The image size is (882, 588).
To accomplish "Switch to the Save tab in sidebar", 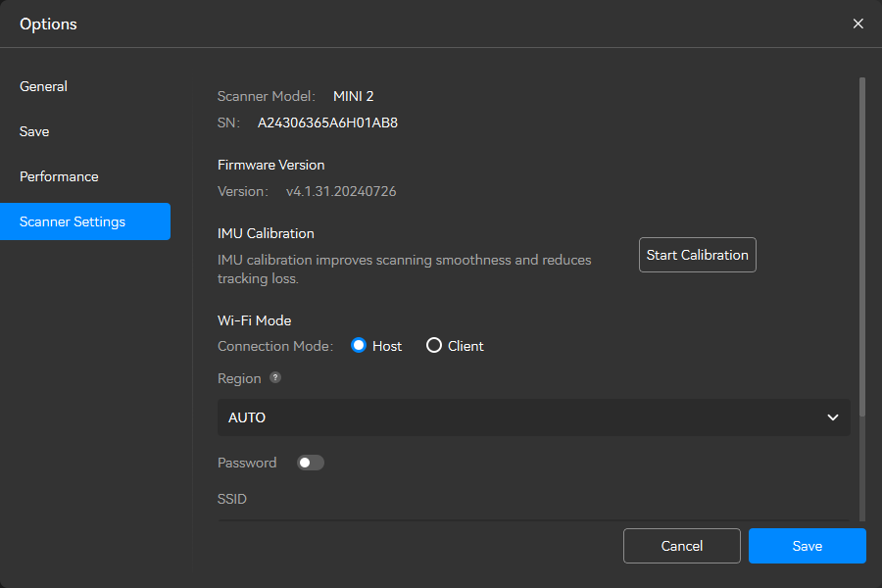I will pos(34,131).
